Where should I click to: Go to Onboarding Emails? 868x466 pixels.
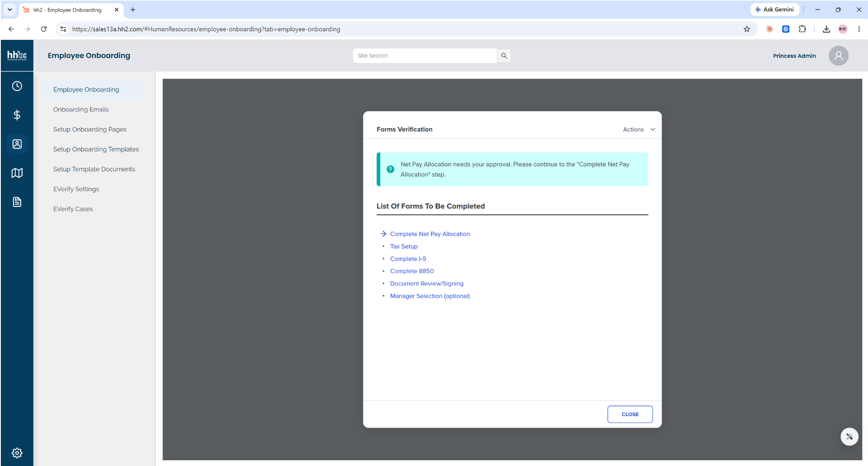(81, 109)
